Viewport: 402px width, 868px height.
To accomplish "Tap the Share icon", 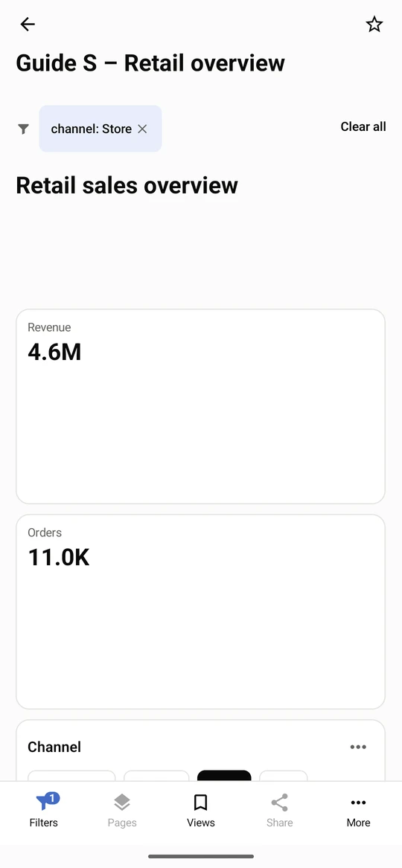I will (280, 802).
